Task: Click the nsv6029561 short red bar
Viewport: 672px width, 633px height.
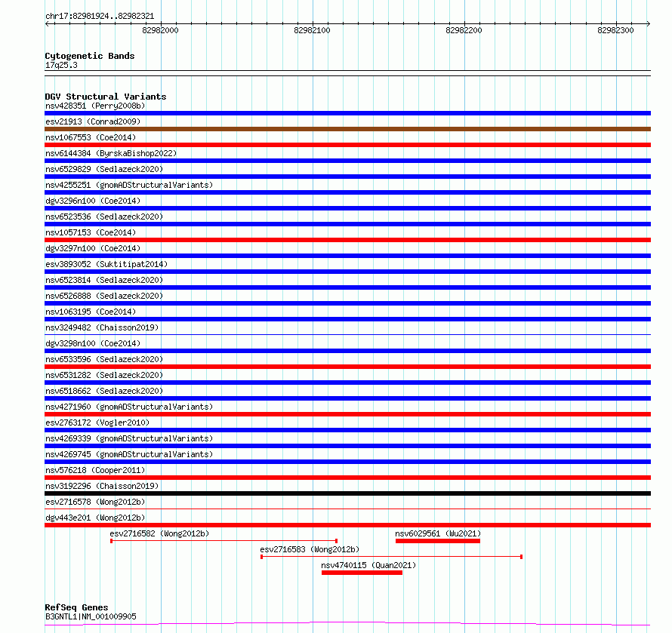Action: 438,541
